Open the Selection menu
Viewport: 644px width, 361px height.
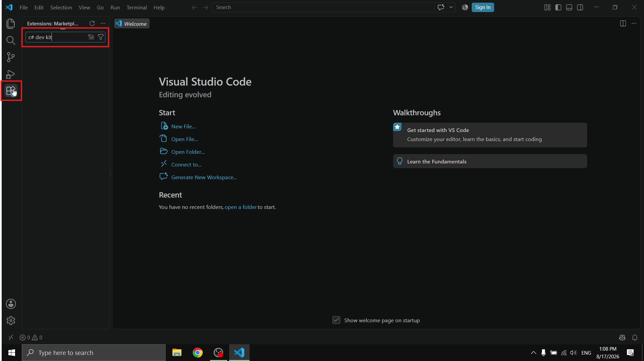pos(61,7)
